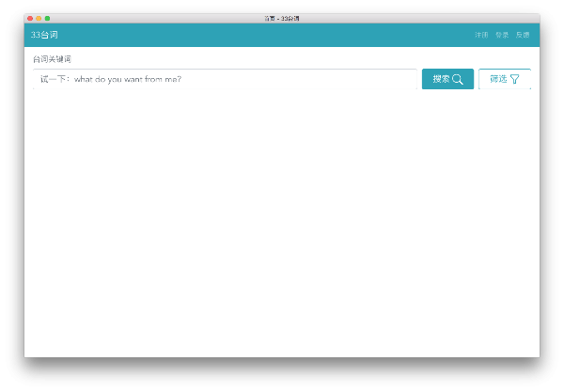564x392 pixels.
Task: Open the 登录 login link
Action: pyautogui.click(x=502, y=35)
